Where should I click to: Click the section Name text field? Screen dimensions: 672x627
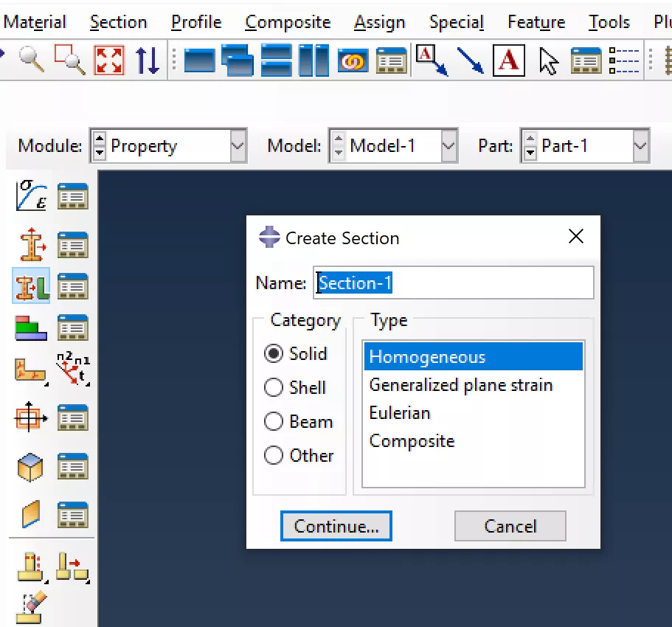point(453,283)
